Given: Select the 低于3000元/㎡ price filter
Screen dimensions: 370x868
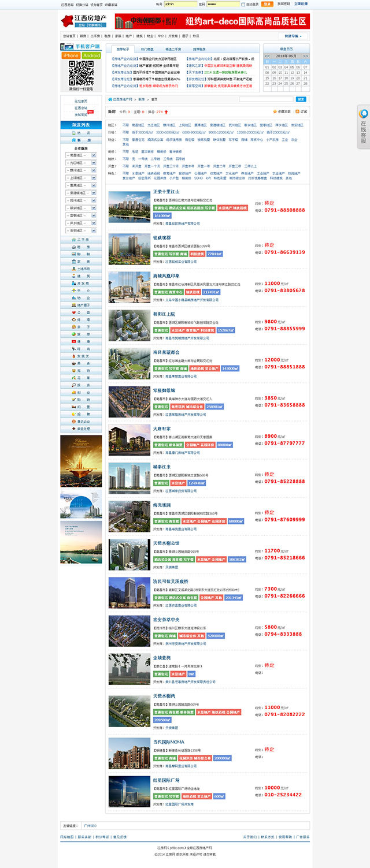Looking at the screenshot, I should pos(143,132).
